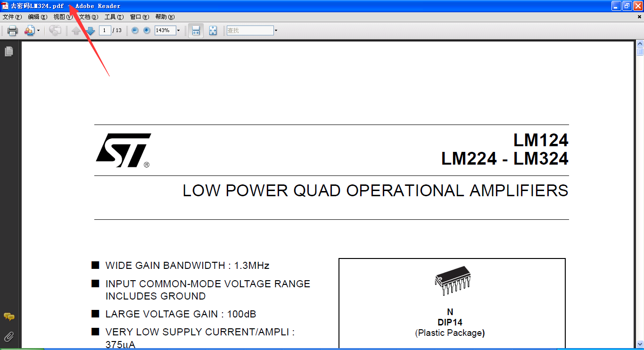Open the Comments panel icon in sidebar
The image size is (644, 350).
[9, 317]
